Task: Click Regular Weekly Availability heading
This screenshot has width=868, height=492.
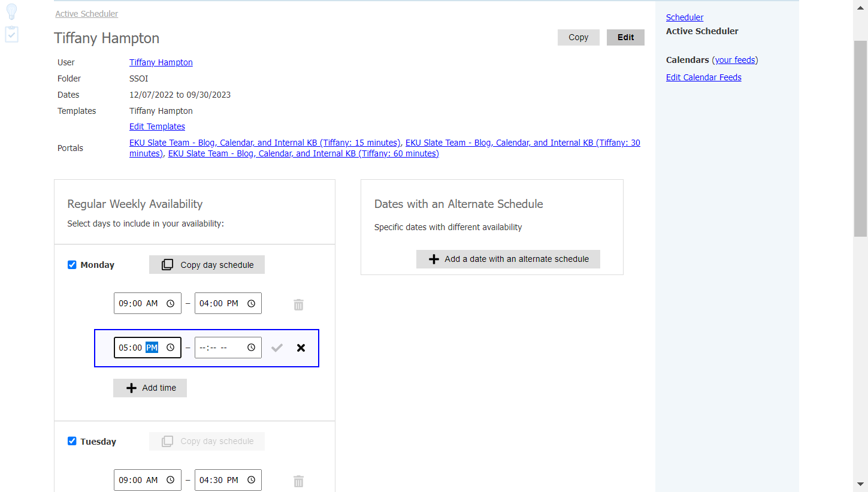Action: [x=135, y=204]
